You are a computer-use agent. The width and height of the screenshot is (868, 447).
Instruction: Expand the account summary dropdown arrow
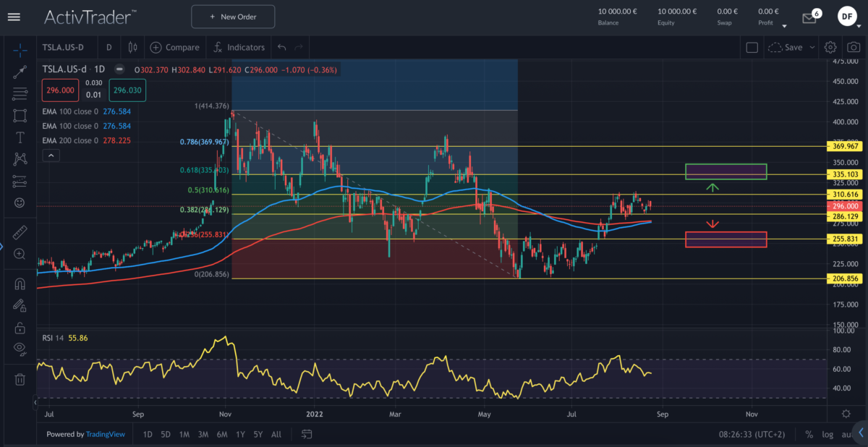point(785,26)
